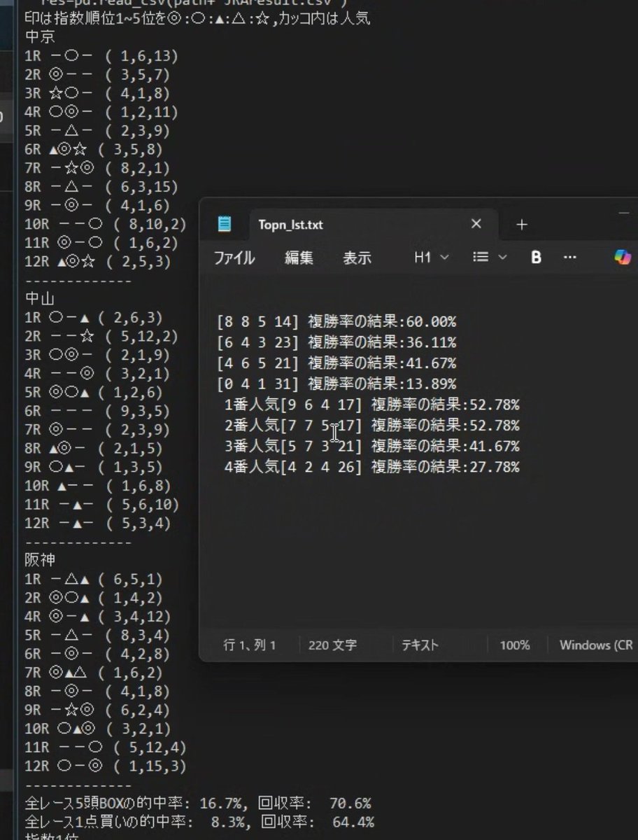This screenshot has height=840, width=638.
Task: Click the 全レース1点買いの的中率 line
Action: pyautogui.click(x=199, y=822)
